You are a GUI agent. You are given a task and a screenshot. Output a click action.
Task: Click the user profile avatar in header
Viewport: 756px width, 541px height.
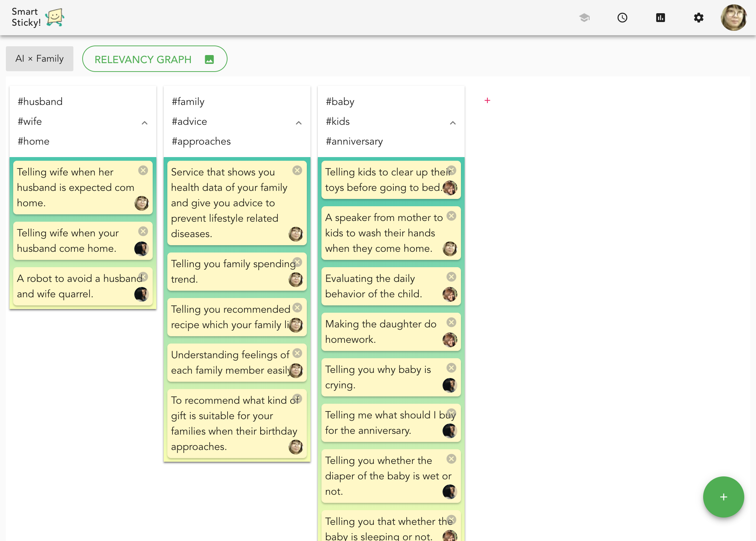tap(734, 18)
